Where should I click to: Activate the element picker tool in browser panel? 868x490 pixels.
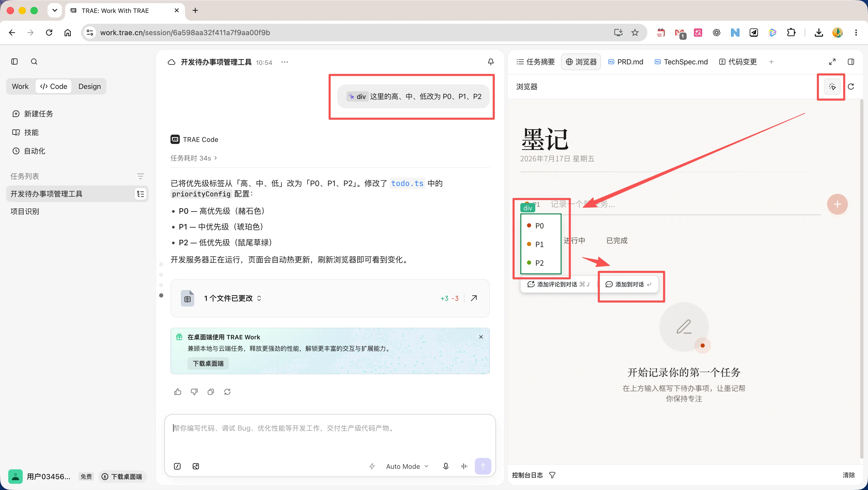[832, 87]
